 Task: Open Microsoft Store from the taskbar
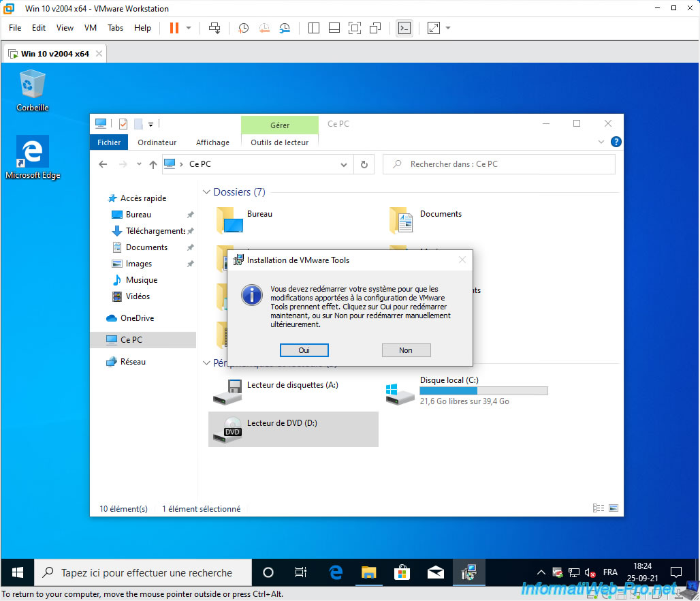[402, 572]
